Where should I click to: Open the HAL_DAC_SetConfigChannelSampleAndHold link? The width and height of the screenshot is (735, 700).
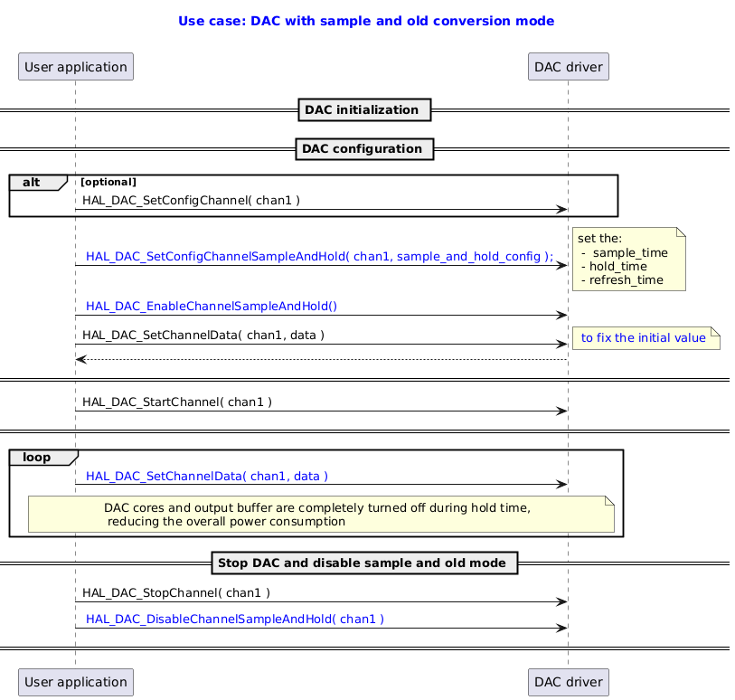coord(318,257)
